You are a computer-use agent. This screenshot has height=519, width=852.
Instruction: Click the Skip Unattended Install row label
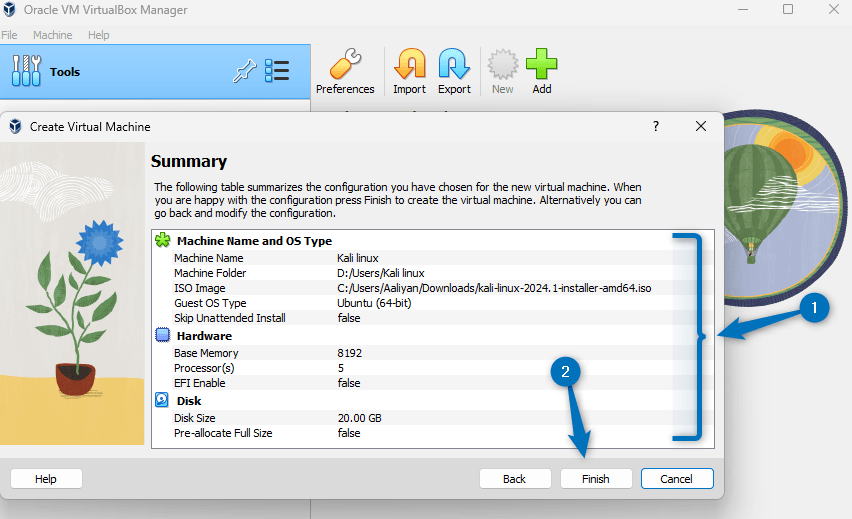point(229,318)
